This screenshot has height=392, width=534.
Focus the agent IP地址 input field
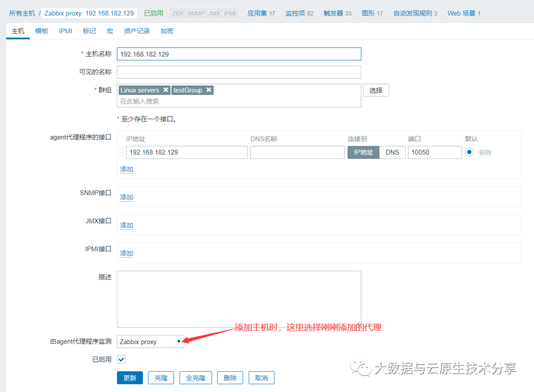tap(186, 152)
